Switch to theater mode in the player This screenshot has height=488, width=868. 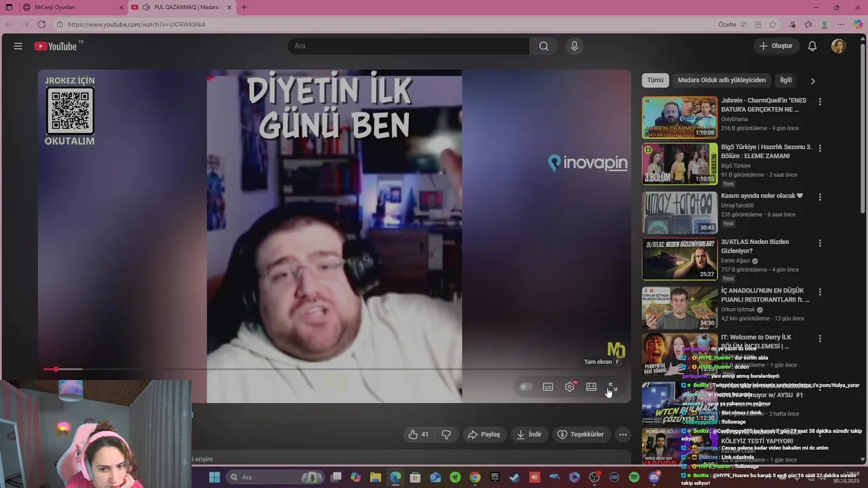coord(591,387)
